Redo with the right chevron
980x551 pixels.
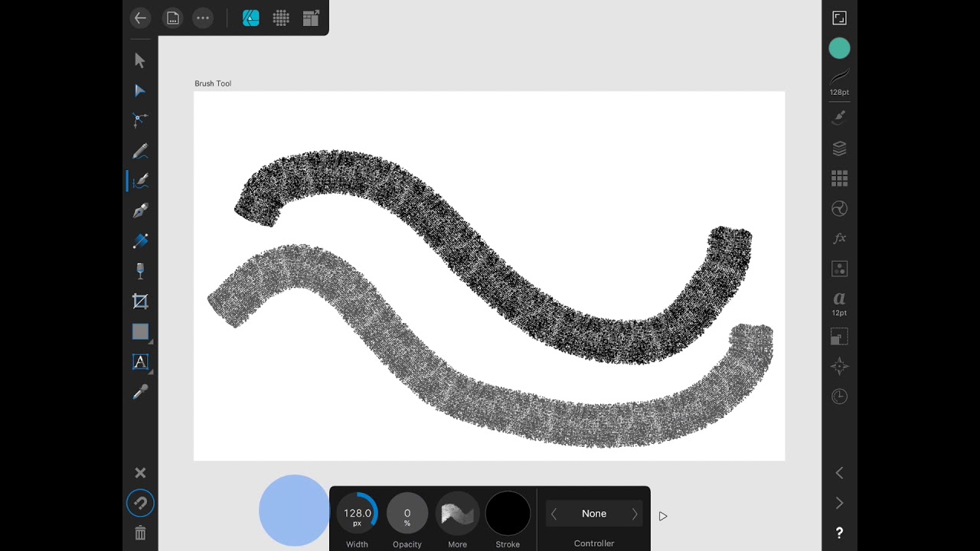click(840, 503)
